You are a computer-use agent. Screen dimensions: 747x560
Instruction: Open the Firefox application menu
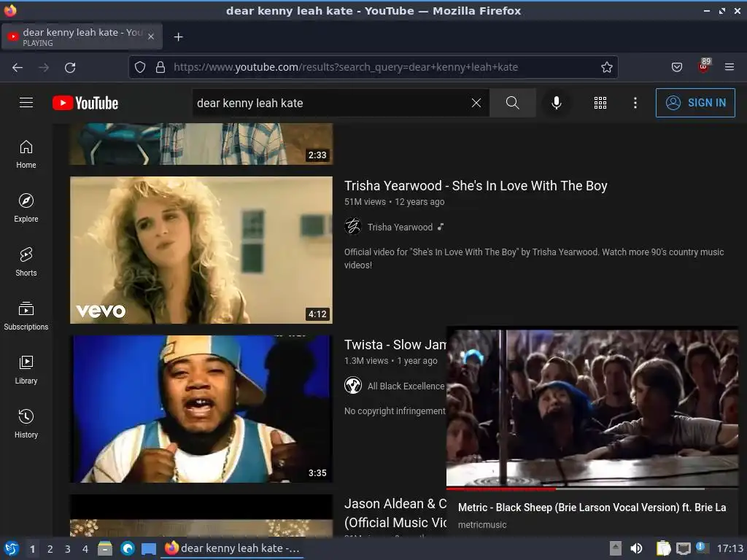[729, 67]
